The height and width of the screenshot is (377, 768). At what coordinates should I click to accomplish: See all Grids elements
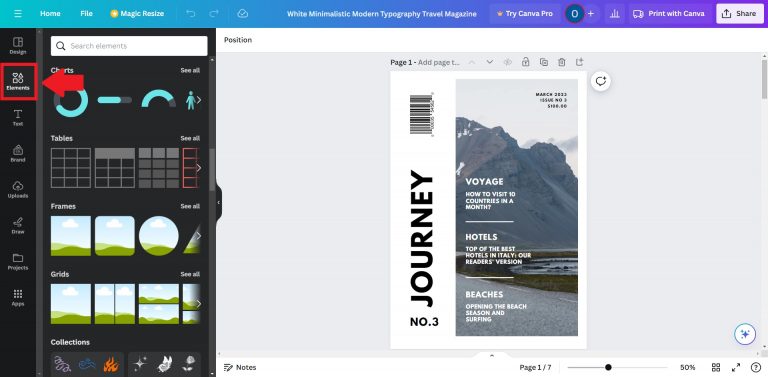point(190,274)
